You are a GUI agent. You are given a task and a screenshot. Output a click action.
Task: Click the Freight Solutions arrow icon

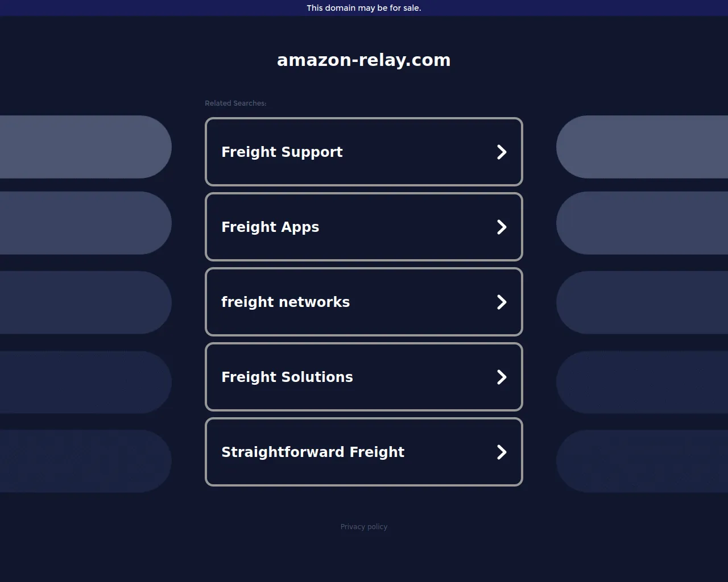point(501,377)
